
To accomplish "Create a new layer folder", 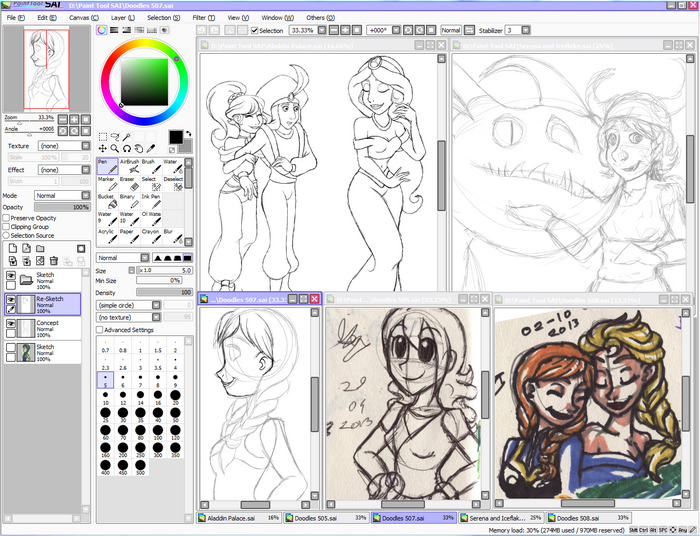I will (40, 249).
